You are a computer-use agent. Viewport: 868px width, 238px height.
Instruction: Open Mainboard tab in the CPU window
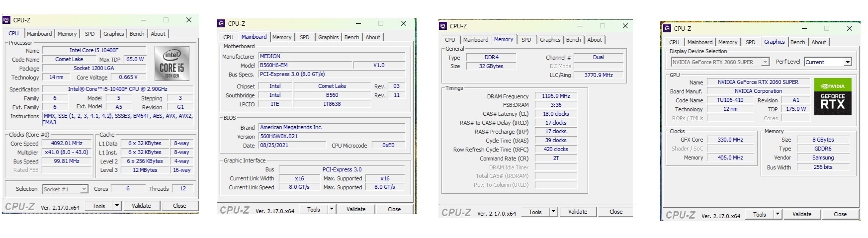click(x=39, y=34)
